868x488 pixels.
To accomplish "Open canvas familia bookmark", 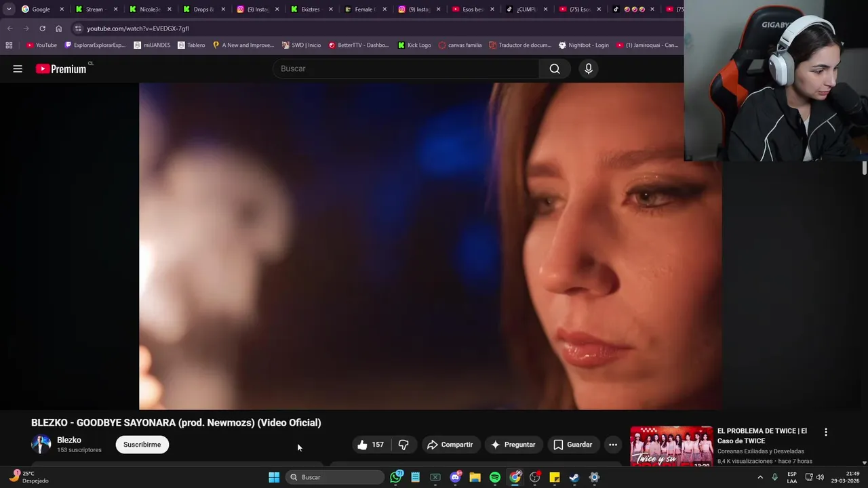I will [460, 45].
